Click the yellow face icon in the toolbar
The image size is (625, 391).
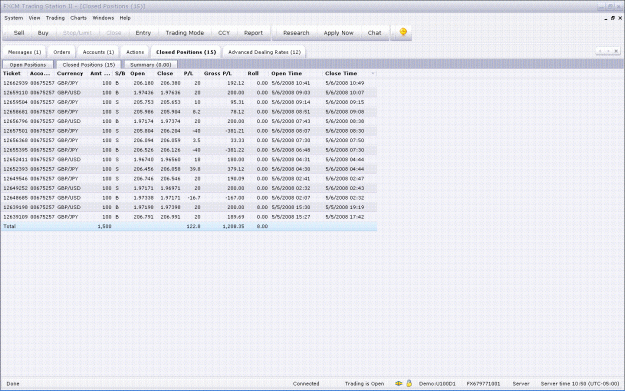[x=403, y=32]
